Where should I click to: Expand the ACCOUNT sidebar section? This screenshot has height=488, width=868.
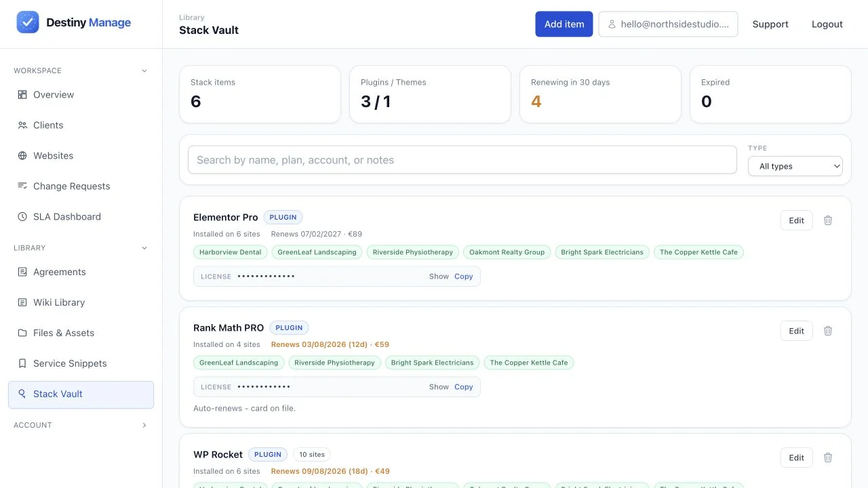click(144, 425)
